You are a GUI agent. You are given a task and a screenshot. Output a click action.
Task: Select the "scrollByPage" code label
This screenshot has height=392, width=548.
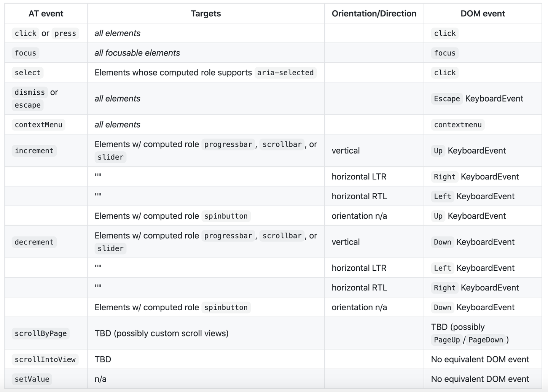[x=41, y=333]
